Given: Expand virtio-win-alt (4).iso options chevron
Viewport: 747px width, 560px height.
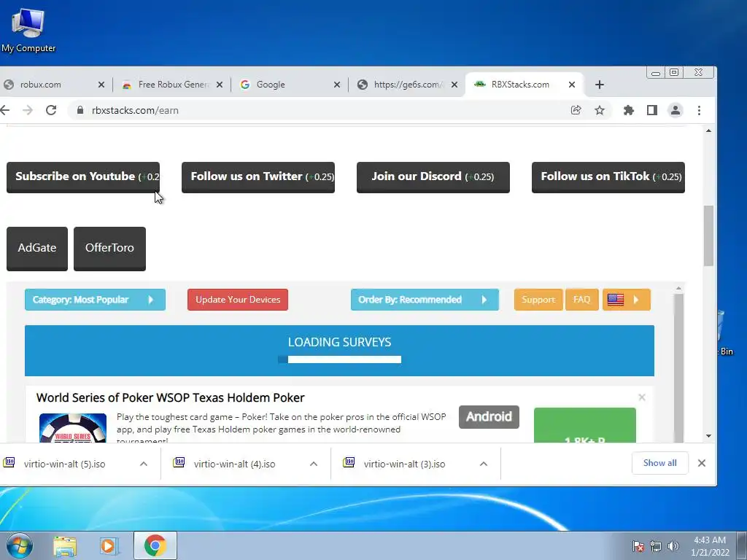Looking at the screenshot, I should pyautogui.click(x=314, y=464).
